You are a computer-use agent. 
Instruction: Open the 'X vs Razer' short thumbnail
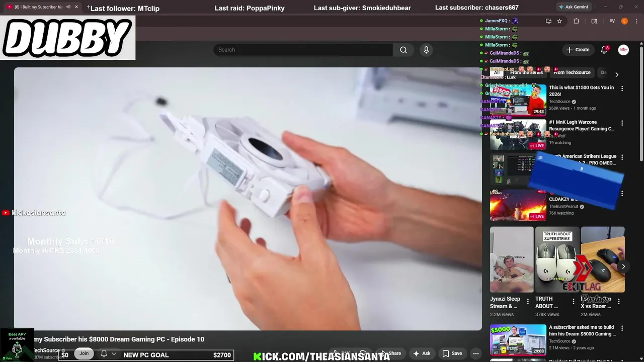(x=603, y=259)
